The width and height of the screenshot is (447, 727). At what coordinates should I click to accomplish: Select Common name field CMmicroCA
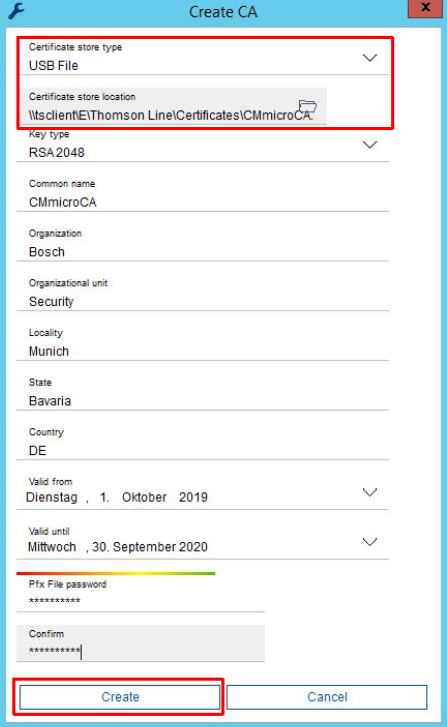203,194
